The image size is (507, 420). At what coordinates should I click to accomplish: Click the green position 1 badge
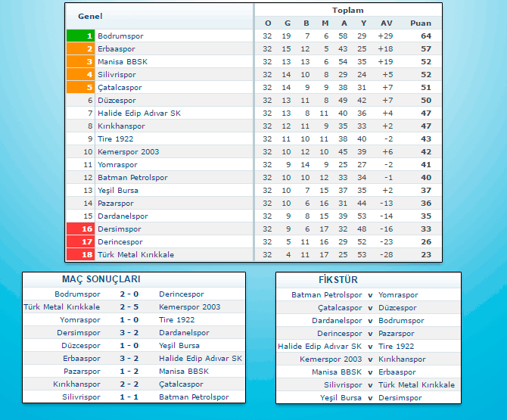click(80, 36)
